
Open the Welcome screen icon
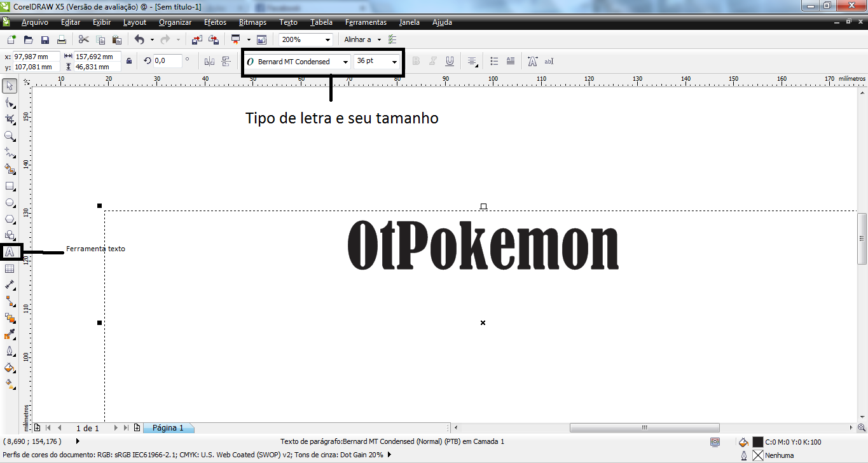(261, 39)
